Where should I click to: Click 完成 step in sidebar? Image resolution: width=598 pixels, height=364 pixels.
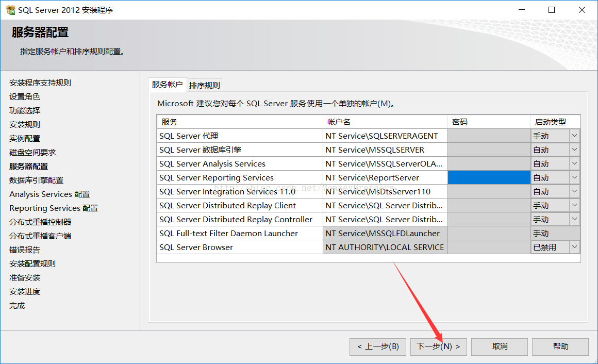coord(17,306)
